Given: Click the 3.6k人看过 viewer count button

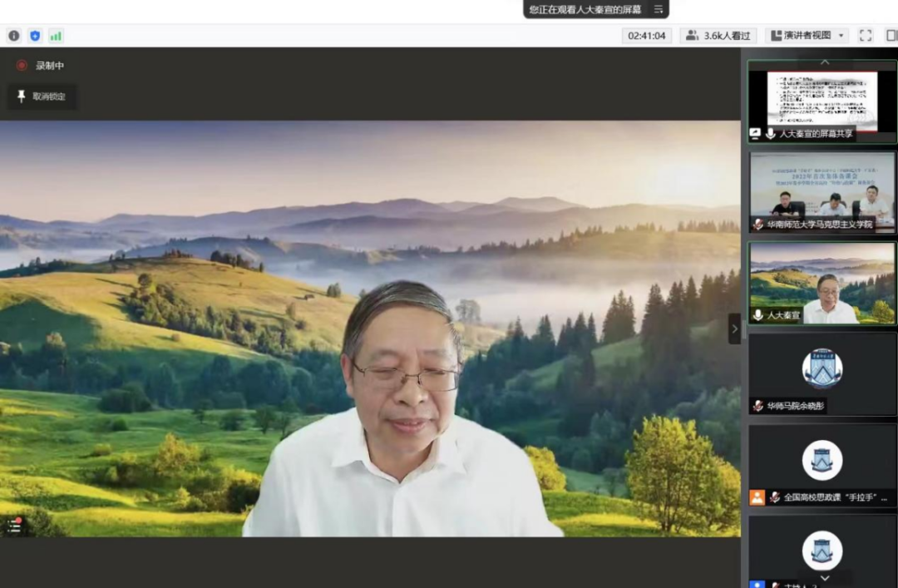Looking at the screenshot, I should 719,36.
